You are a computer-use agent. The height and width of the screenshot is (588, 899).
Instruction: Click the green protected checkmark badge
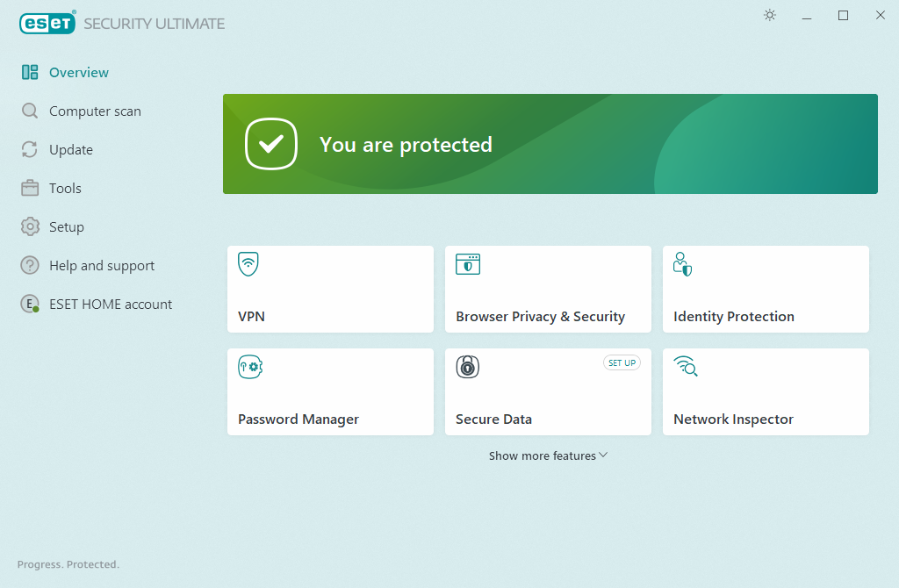[x=271, y=144]
